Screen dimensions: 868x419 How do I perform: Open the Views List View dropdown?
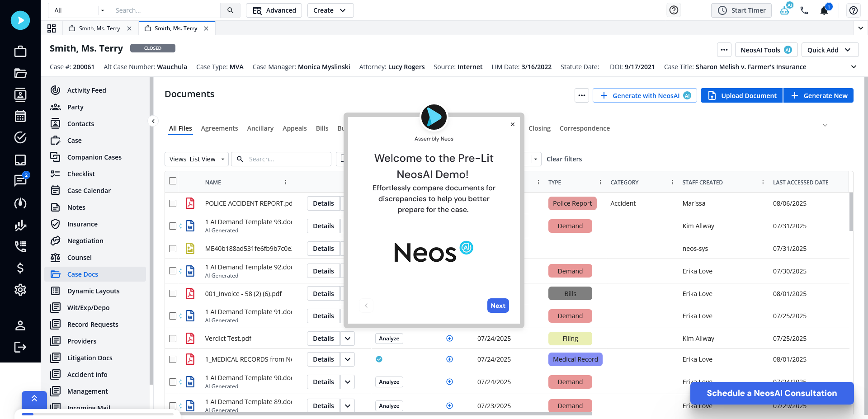197,159
